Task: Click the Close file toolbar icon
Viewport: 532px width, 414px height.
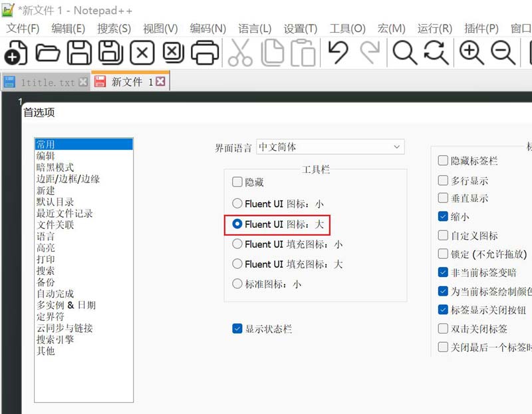Action: [x=142, y=53]
